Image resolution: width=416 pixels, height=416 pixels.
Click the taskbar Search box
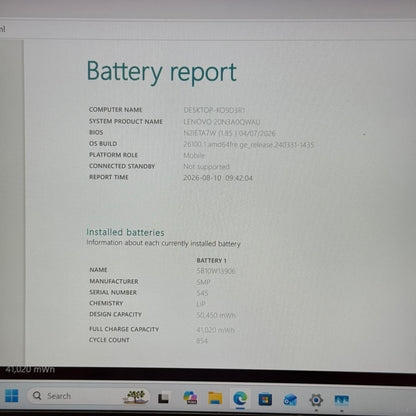click(x=88, y=396)
